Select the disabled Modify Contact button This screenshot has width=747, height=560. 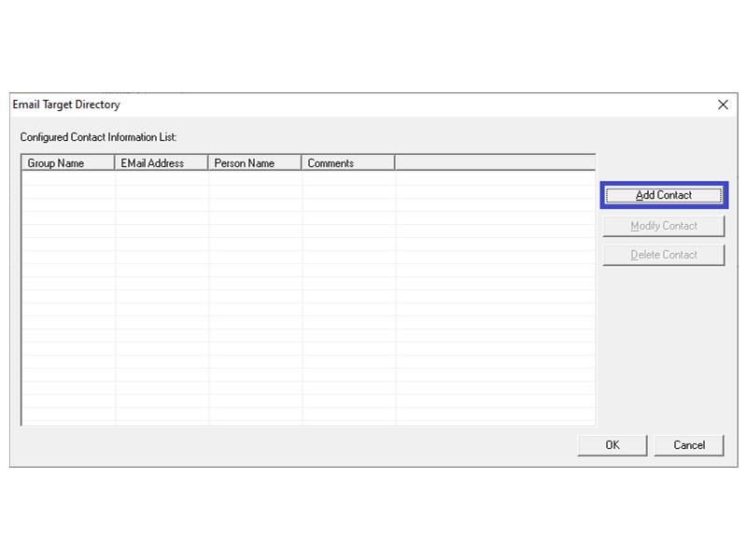pyautogui.click(x=664, y=226)
